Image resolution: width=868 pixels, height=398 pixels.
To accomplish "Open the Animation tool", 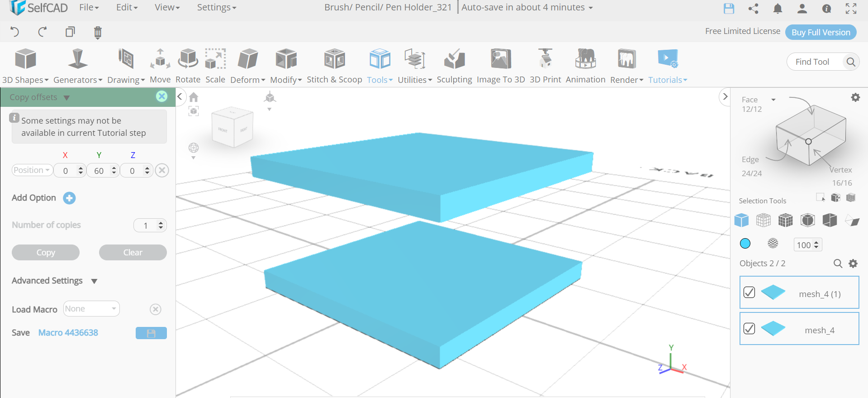I will (585, 67).
